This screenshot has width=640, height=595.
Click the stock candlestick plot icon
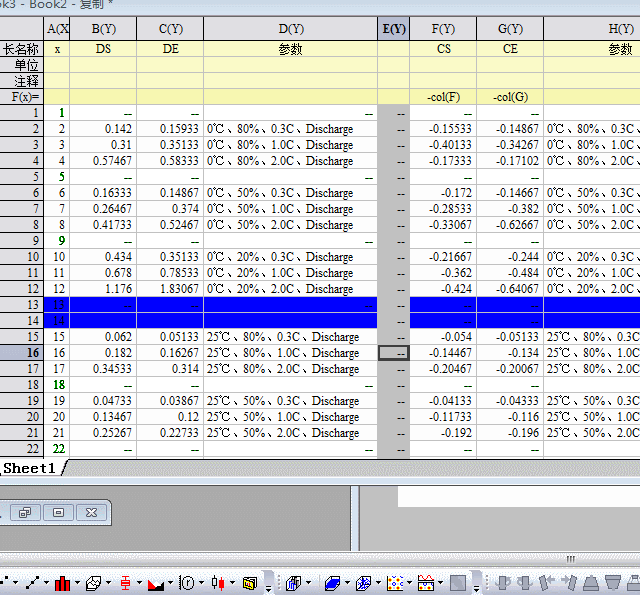[219, 582]
